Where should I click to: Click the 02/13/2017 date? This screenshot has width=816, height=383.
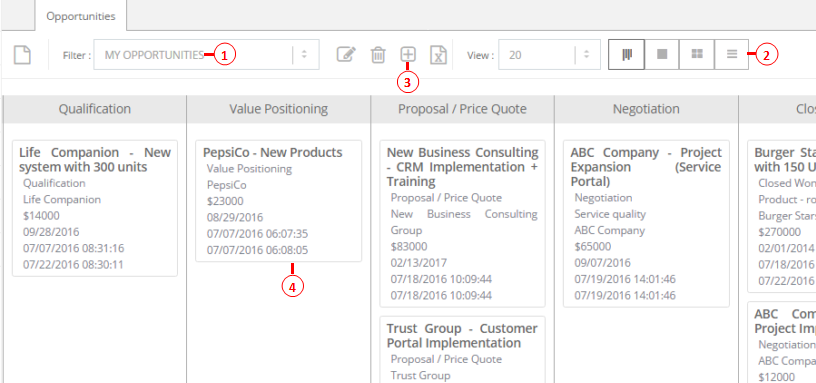pyautogui.click(x=419, y=262)
